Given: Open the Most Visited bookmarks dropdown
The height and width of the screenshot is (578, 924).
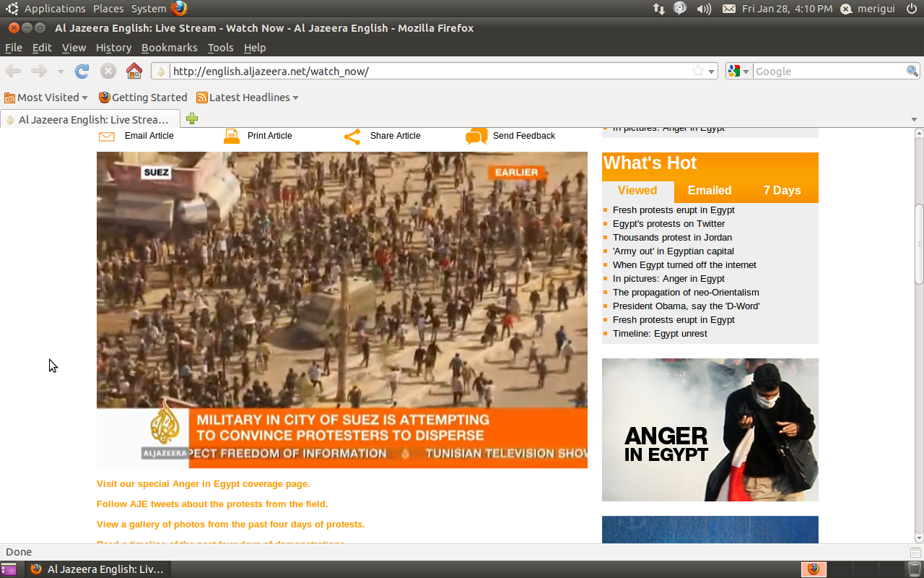Looking at the screenshot, I should pyautogui.click(x=46, y=98).
